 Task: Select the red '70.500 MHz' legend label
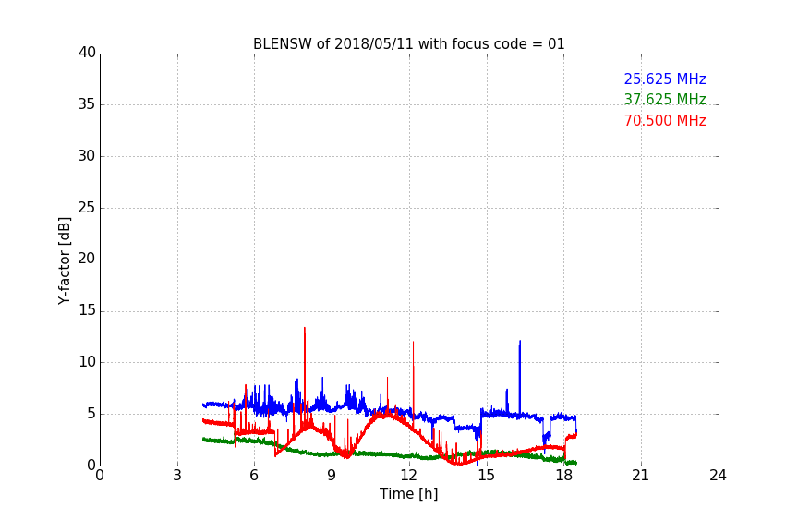(665, 121)
